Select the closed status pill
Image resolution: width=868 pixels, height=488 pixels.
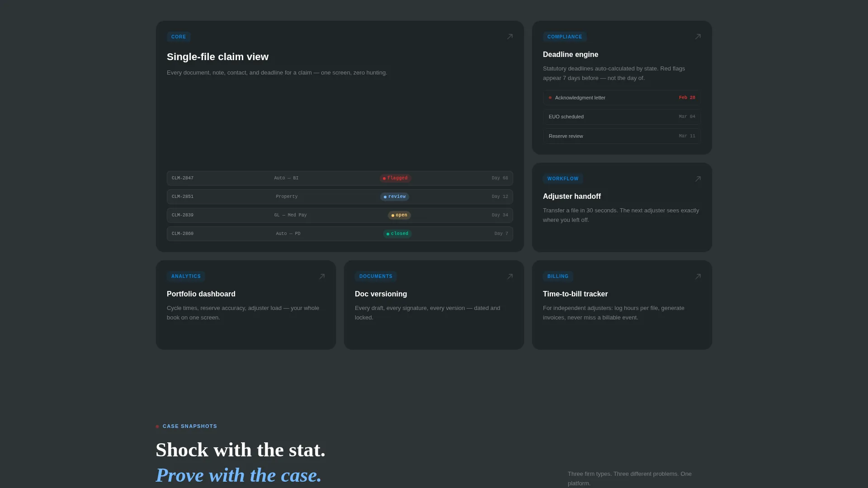397,234
